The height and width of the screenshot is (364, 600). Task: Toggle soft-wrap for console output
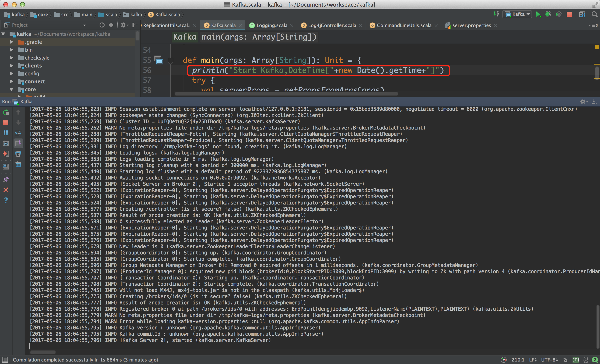pos(18,133)
